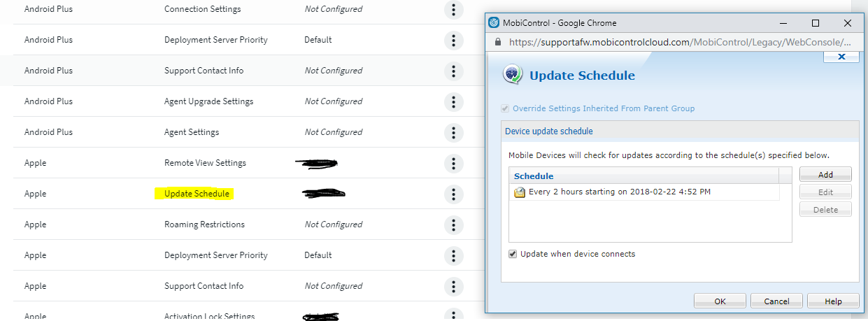Screen dimensions: 868x321
Task: Click Add to create a schedule
Action: [825, 175]
